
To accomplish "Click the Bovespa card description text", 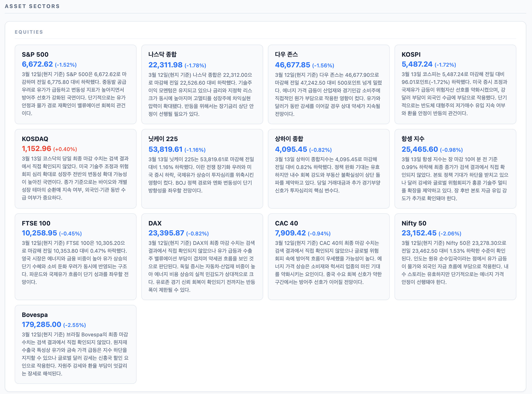I will coord(75,354).
